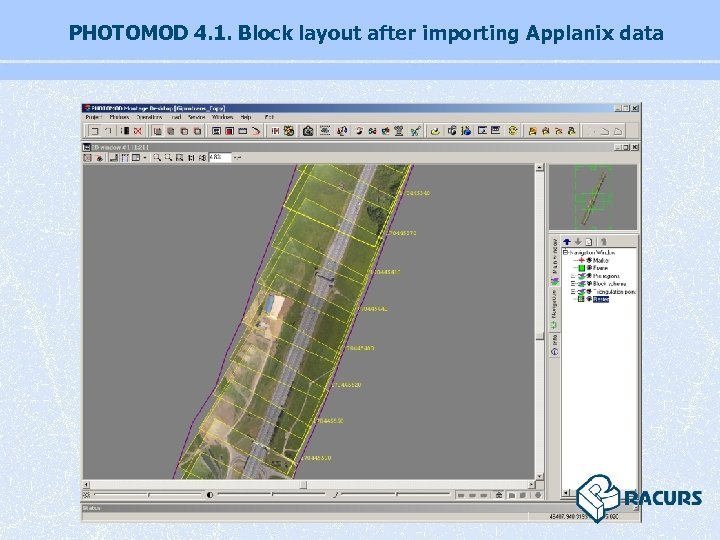Expand the Triangulation points tree node
Viewport: 720px width, 540px height.
pos(573,292)
